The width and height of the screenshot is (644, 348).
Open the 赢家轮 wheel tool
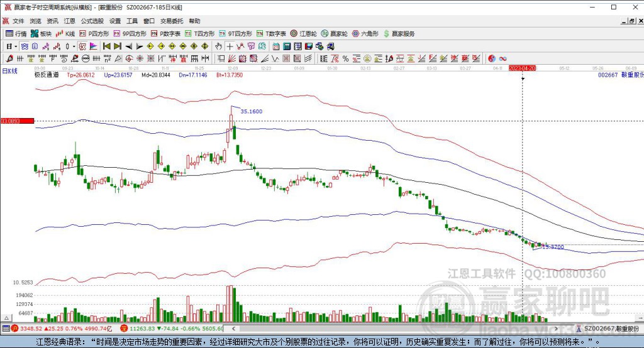335,34
